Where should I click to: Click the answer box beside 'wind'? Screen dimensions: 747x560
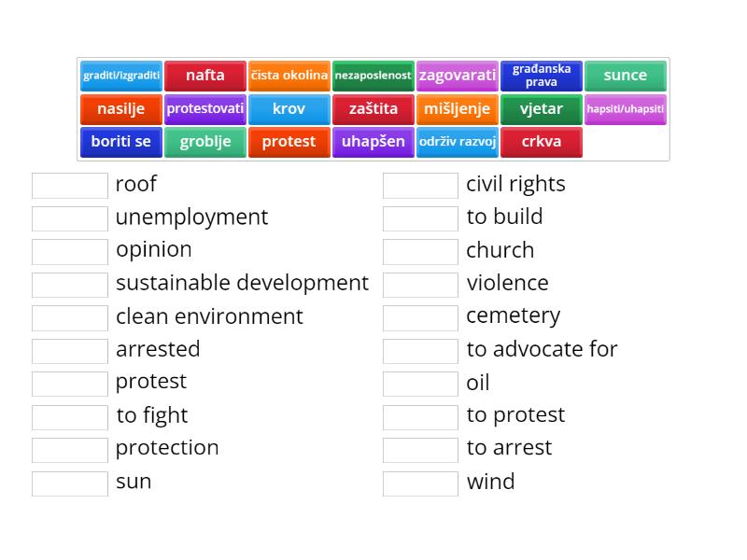(x=420, y=483)
